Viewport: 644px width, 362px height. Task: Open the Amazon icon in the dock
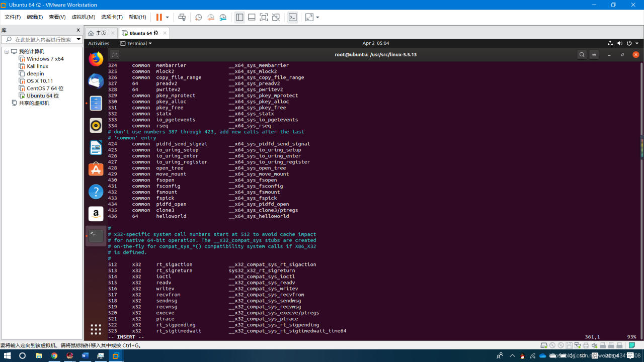[x=96, y=214]
